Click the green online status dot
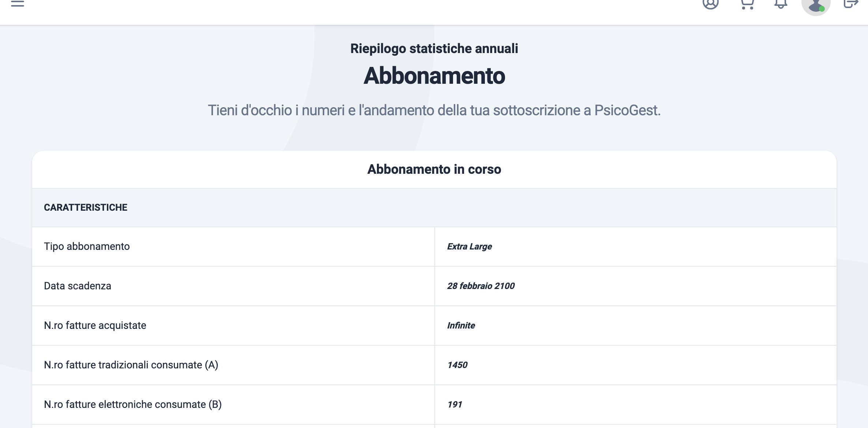This screenshot has width=868, height=428. [822, 9]
